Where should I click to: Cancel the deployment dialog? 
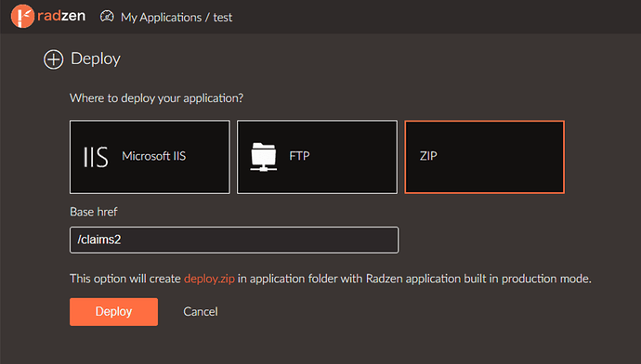(201, 312)
